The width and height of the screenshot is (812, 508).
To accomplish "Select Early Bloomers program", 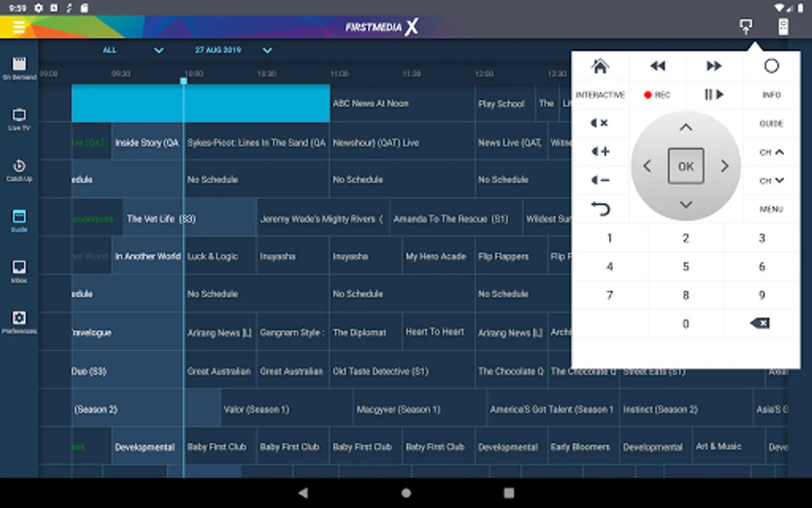I will [583, 446].
